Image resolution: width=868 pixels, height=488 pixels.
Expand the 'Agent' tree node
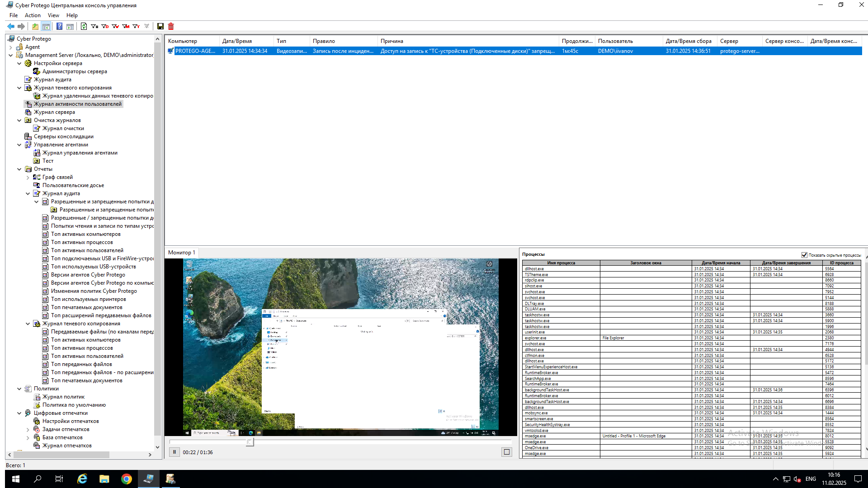10,47
